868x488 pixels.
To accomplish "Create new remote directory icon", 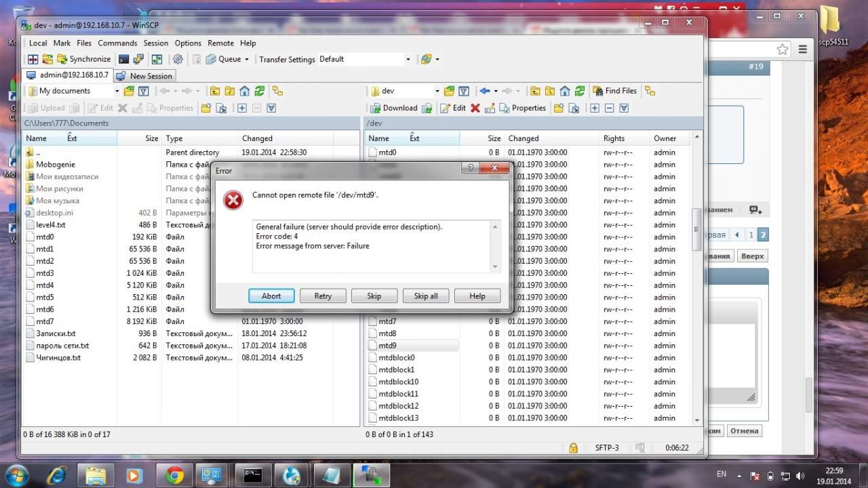I will click(559, 108).
